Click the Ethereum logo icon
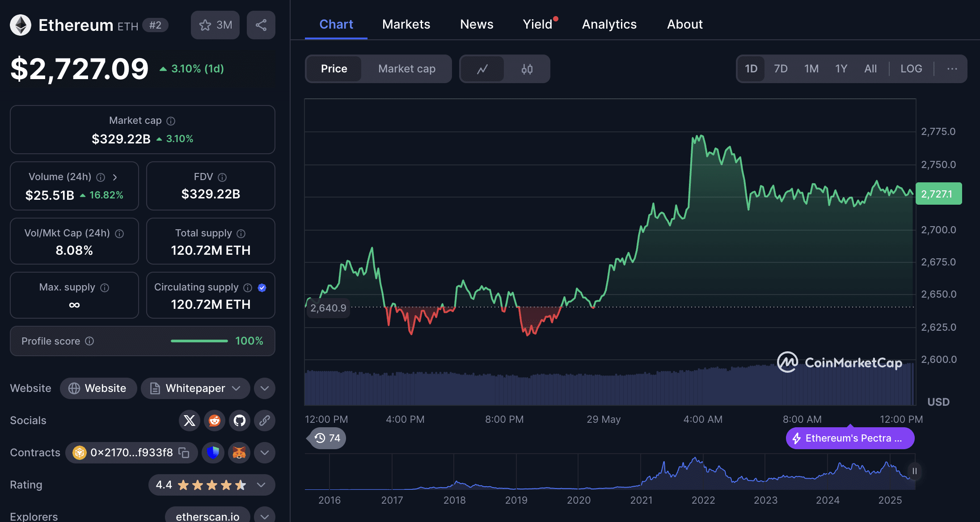The image size is (980, 522). (21, 25)
